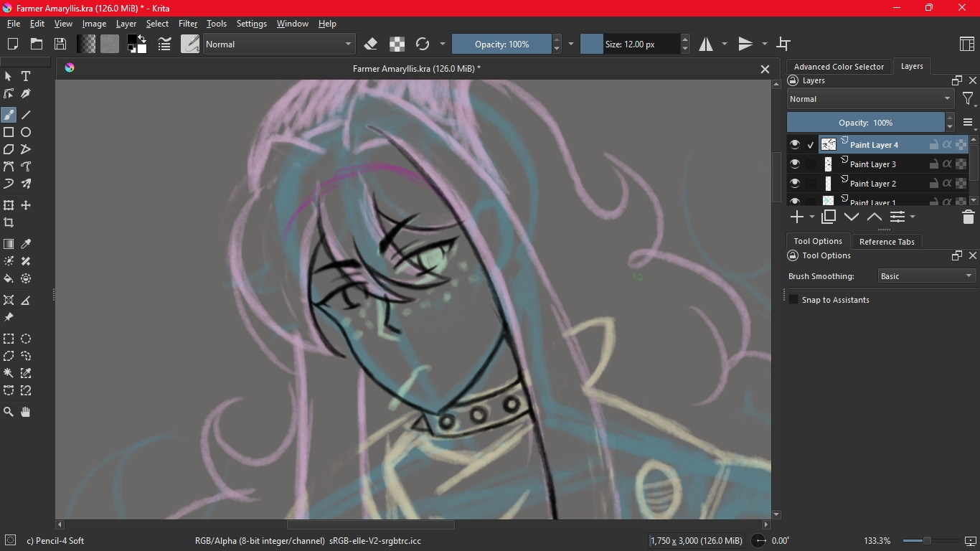Screen dimensions: 980x551
Task: Move layer up with up-arrow icon
Action: click(874, 217)
